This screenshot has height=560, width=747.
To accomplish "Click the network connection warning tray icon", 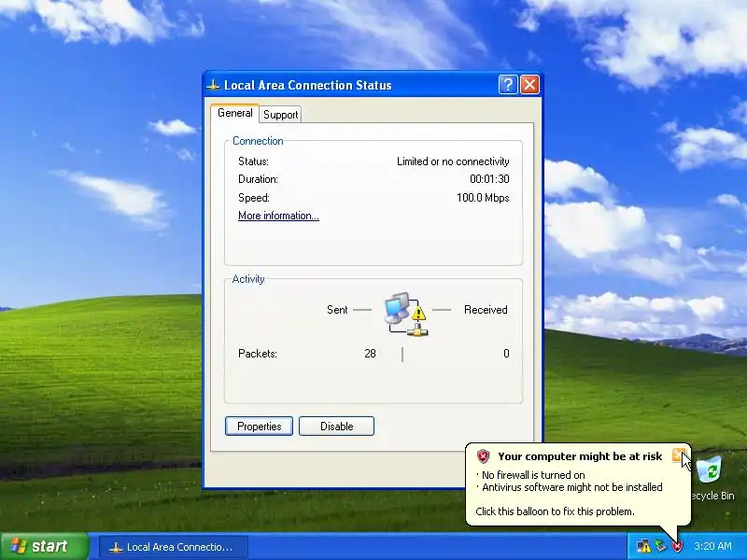I will (x=643, y=546).
